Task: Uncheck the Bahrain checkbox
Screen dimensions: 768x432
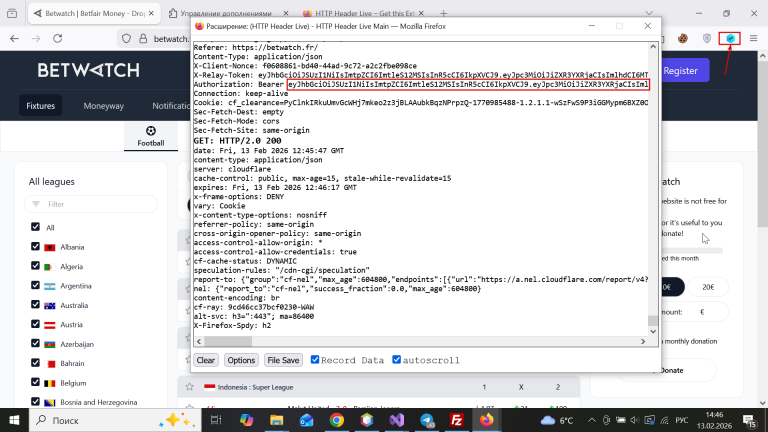Action: point(35,363)
